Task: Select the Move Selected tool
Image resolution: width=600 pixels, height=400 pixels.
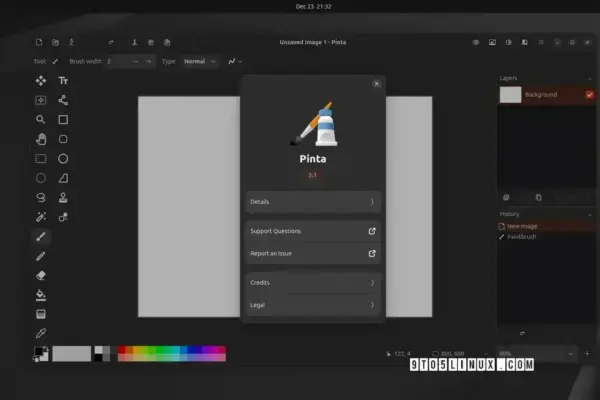Action: pos(41,81)
